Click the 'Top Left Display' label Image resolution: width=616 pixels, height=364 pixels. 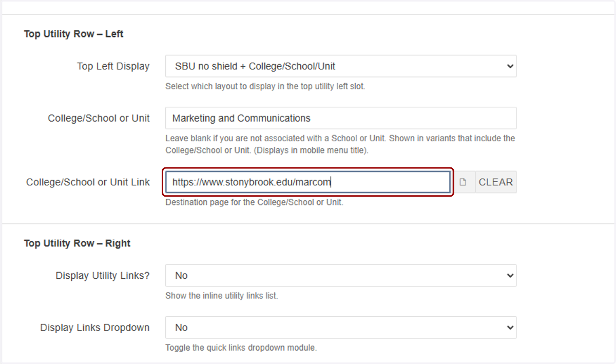[x=113, y=66]
